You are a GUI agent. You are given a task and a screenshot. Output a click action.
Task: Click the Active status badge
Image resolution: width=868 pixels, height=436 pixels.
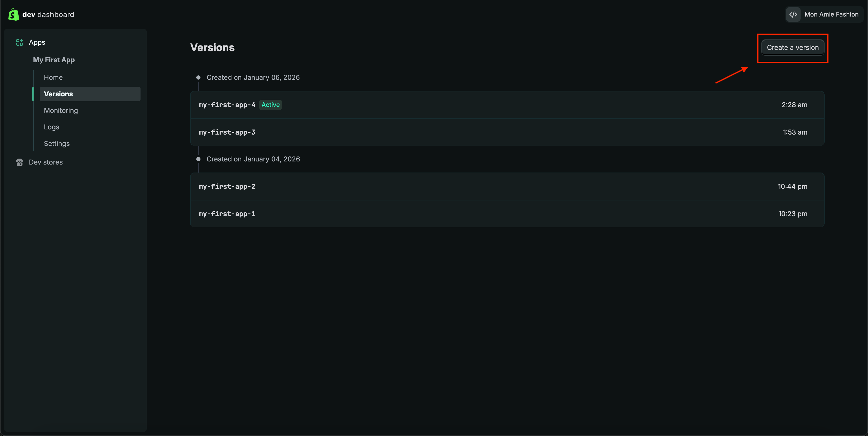(x=270, y=105)
